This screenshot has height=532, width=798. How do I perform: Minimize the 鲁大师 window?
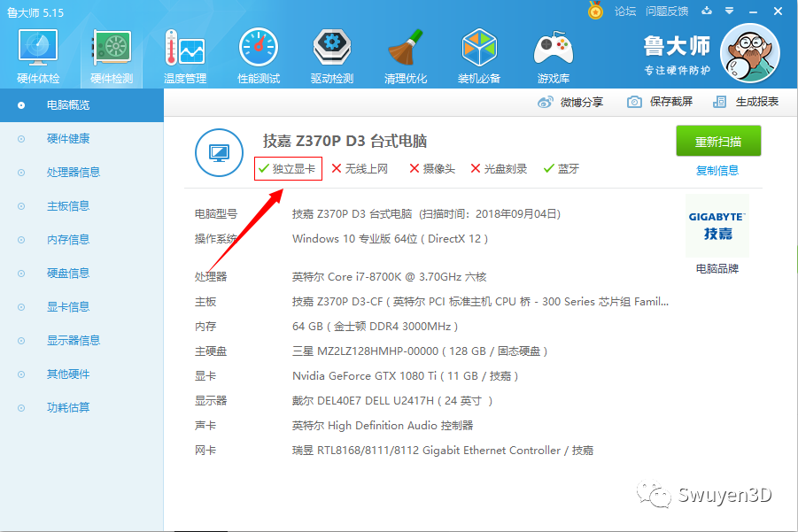point(753,12)
